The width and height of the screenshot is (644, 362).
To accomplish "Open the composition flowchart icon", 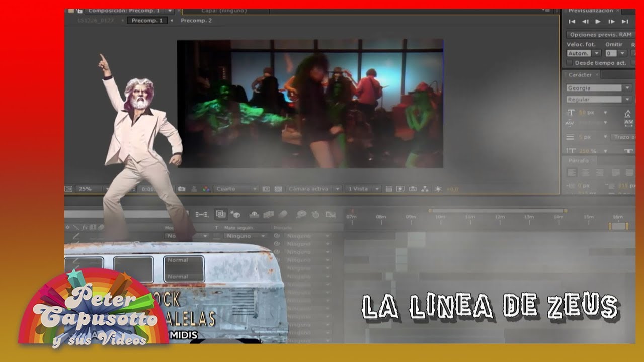I will (x=425, y=189).
